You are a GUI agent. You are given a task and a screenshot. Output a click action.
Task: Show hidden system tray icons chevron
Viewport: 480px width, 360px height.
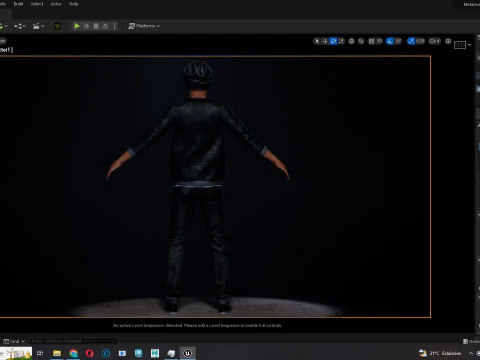click(471, 353)
